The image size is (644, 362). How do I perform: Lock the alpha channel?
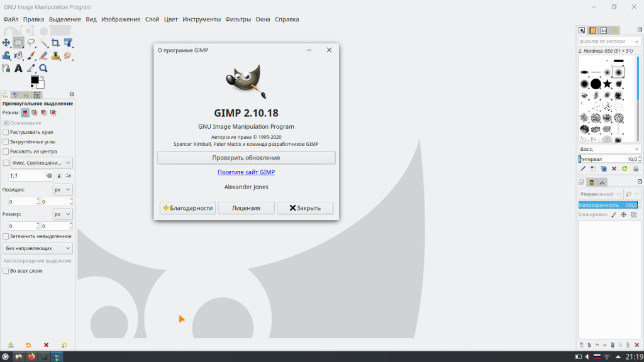634,215
